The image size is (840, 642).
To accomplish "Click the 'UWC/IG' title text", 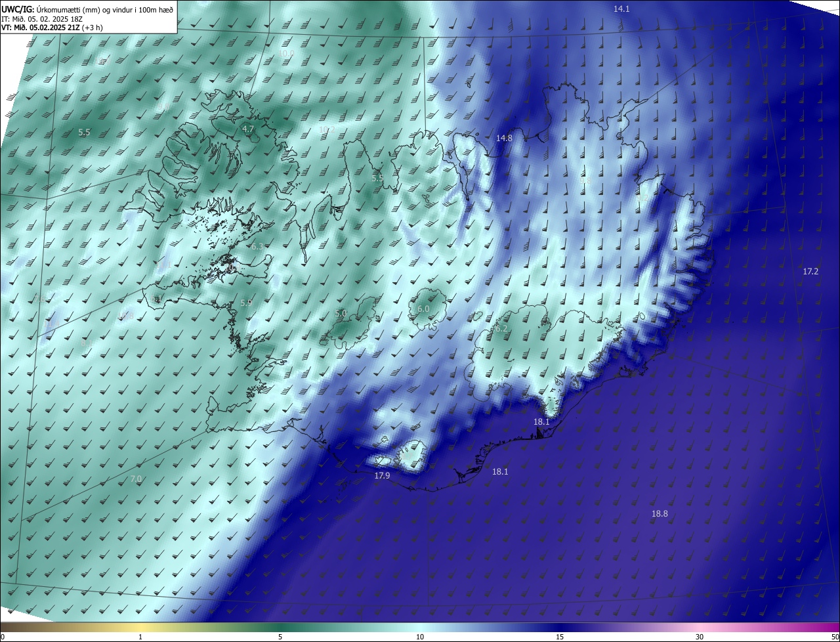I will click(x=17, y=9).
